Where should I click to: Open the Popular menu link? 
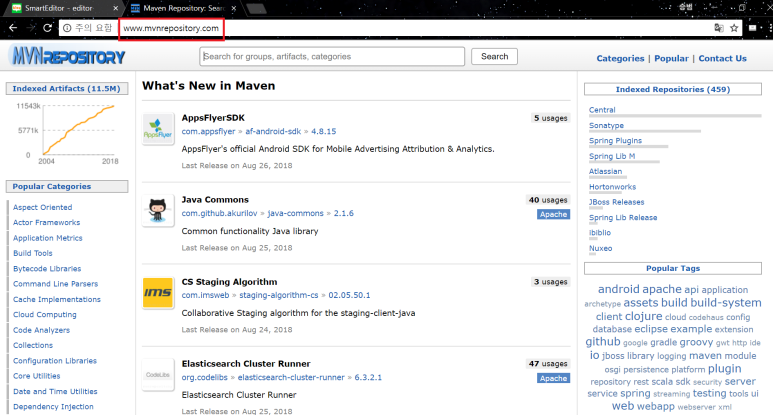tap(671, 58)
